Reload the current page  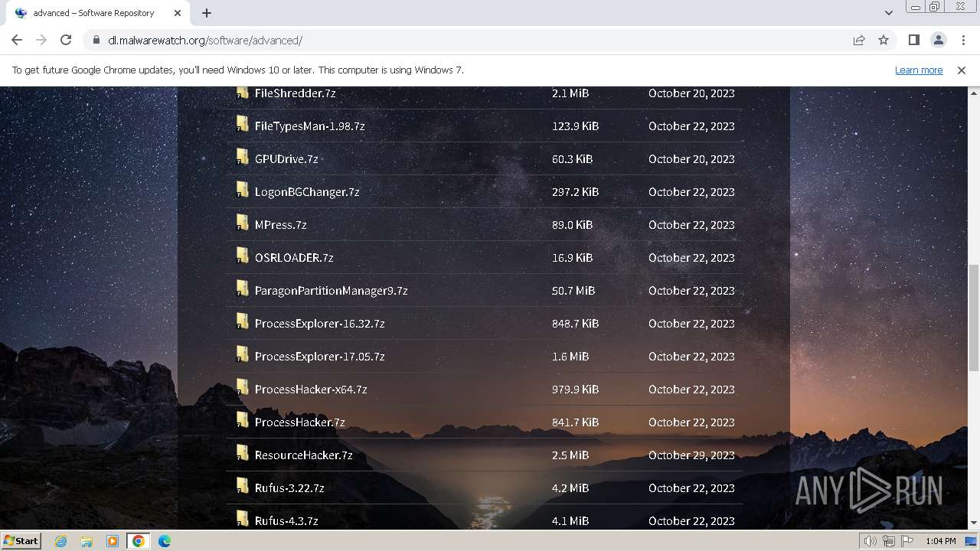point(66,40)
